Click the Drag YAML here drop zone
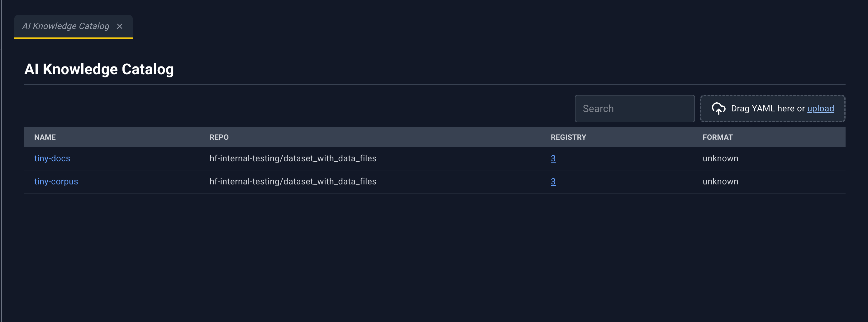 click(773, 109)
